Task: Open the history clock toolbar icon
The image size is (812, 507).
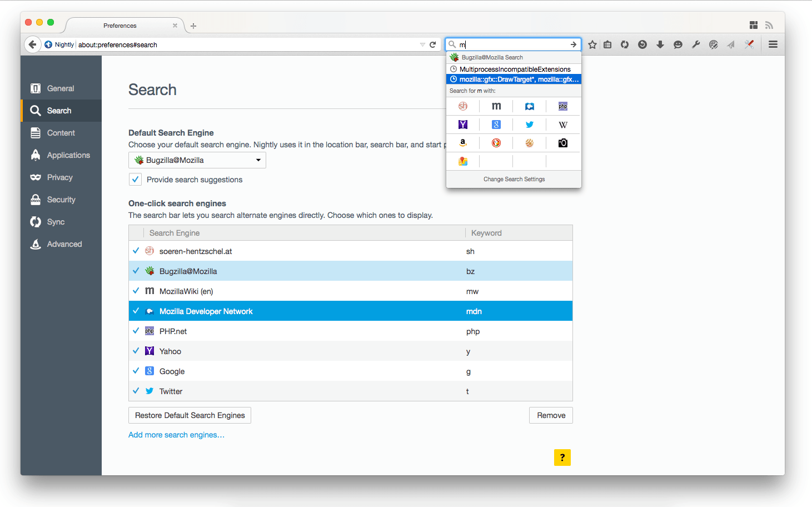Action: pyautogui.click(x=642, y=44)
